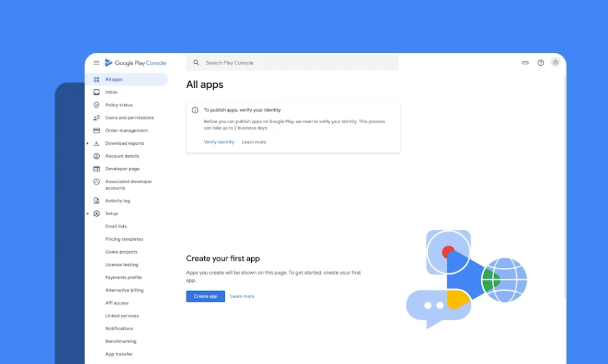The width and height of the screenshot is (608, 364).
Task: Open the help question mark icon
Action: [541, 63]
